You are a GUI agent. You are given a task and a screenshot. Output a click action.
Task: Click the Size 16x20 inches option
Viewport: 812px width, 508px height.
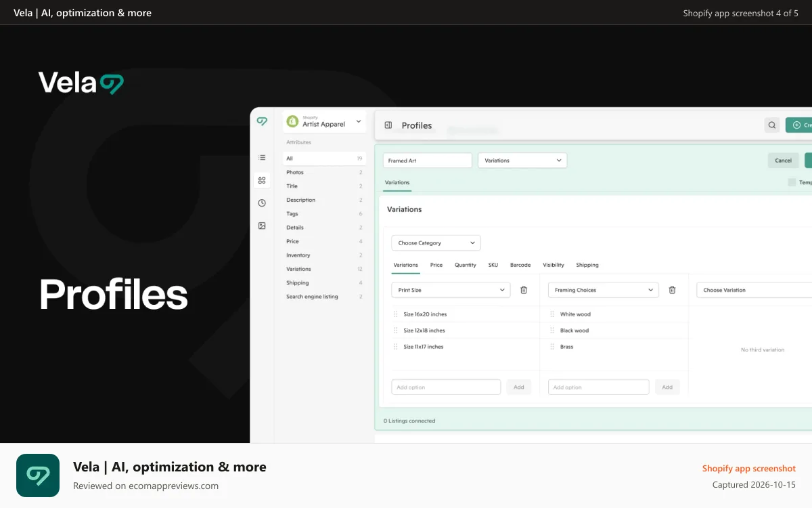(x=425, y=314)
